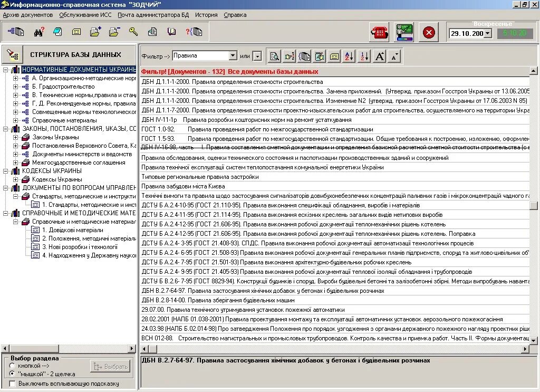Screen dimensions: 540x392
Task: Collapse the 'НОРМАТИВНЫЕ ДОКУМЕНТЫ УКРАИНЫ' tree node
Action: [5, 70]
